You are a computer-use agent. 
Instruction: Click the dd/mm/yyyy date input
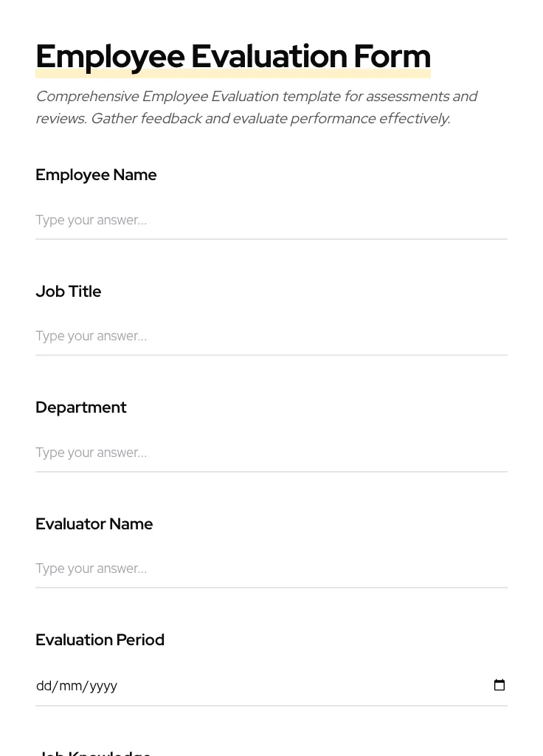[x=221, y=685]
